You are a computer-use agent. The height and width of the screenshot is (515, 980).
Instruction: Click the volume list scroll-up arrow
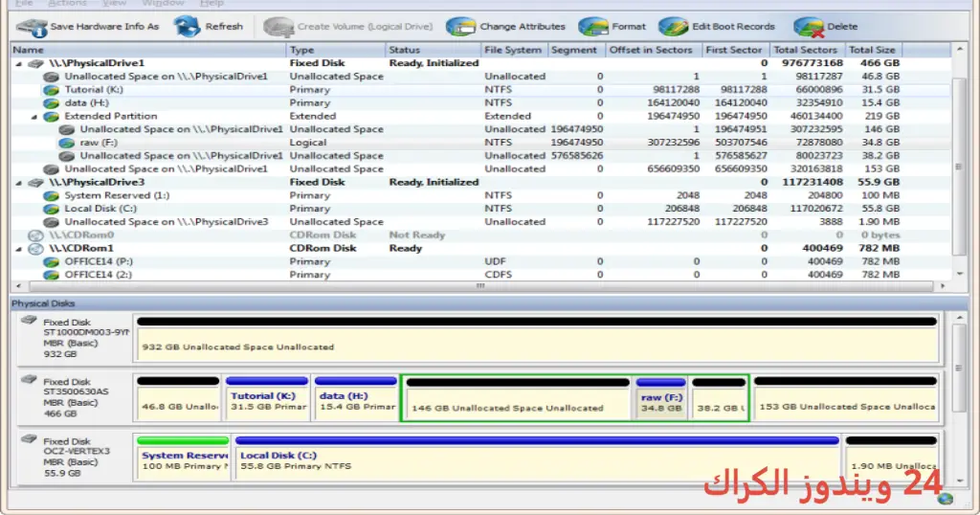pos(959,50)
